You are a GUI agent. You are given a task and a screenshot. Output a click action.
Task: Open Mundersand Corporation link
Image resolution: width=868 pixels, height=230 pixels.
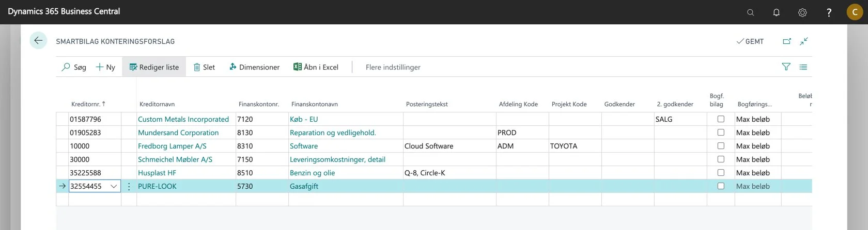(178, 133)
